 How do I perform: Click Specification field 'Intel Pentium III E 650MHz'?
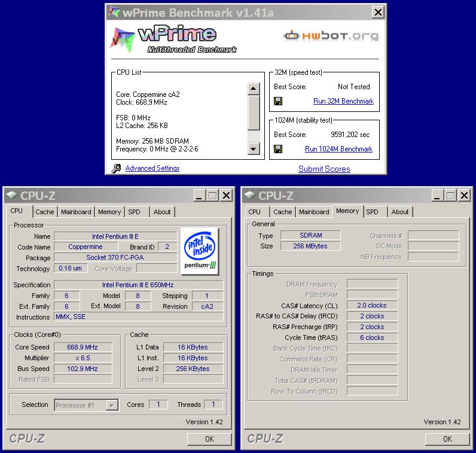pyautogui.click(x=138, y=285)
